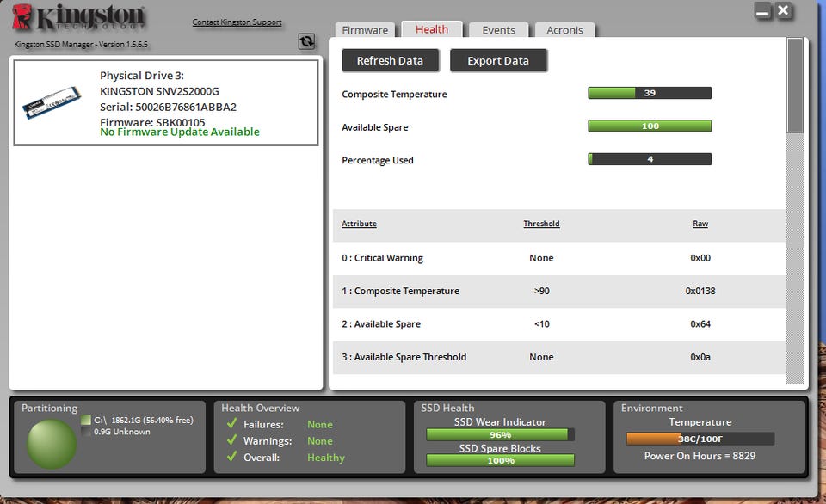Screen dimensions: 826x504
Task: Click the Overall health checkmark icon
Action: point(231,457)
